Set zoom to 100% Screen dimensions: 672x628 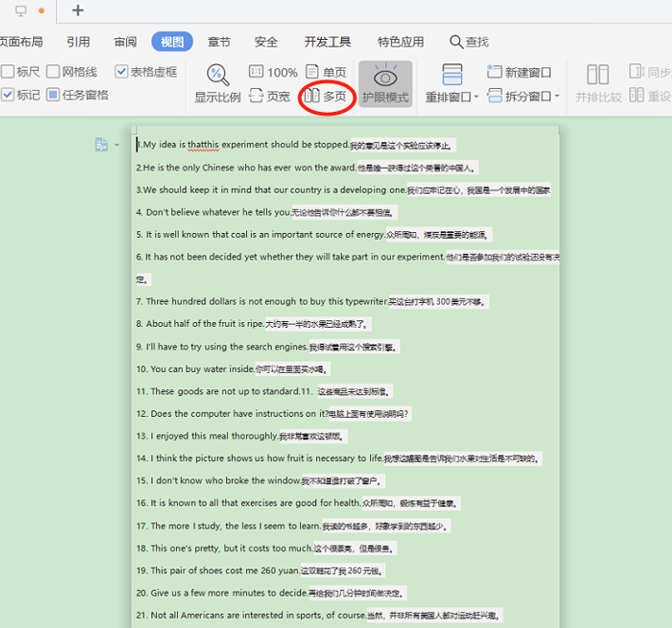273,72
